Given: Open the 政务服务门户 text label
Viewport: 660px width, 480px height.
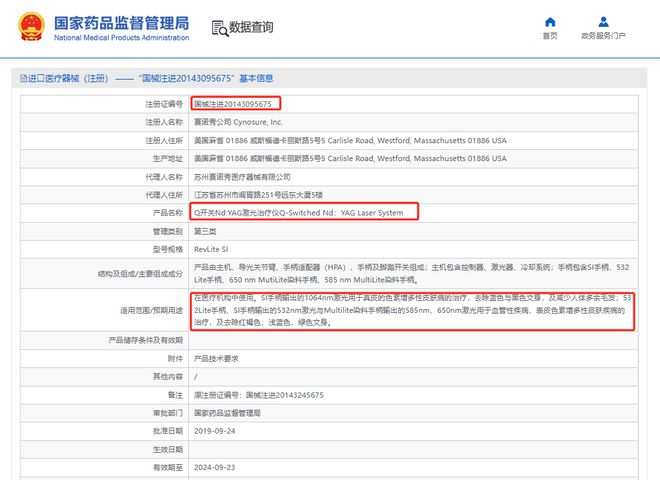Looking at the screenshot, I should tap(603, 37).
